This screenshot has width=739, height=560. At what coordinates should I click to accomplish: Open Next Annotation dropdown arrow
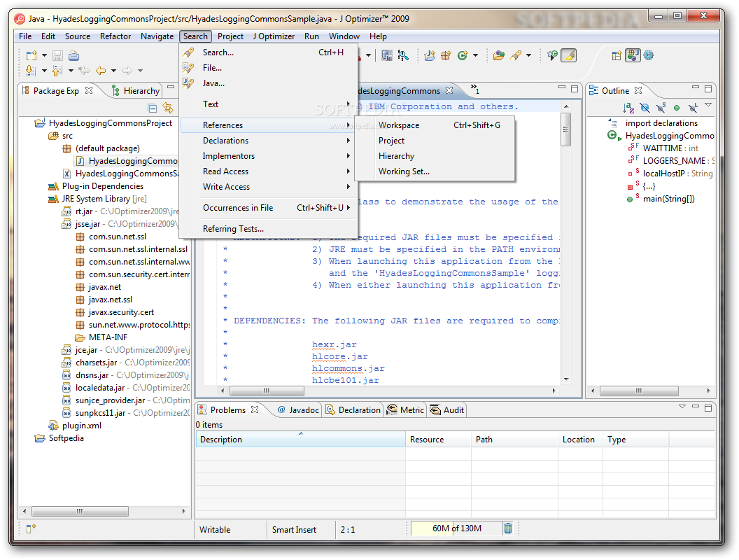(44, 71)
